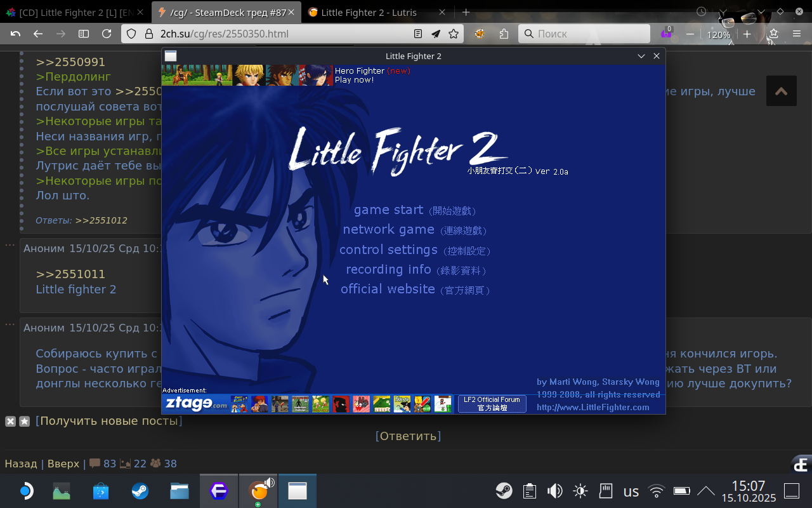The image size is (812, 508).
Task: Launch the system monitor taskbar icon
Action: click(x=62, y=491)
